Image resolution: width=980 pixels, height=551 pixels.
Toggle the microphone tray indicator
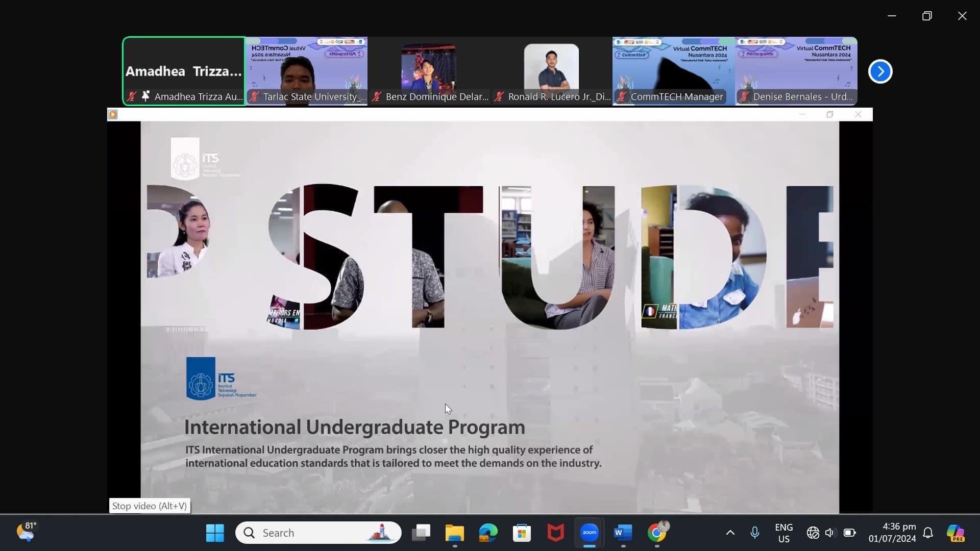point(754,533)
